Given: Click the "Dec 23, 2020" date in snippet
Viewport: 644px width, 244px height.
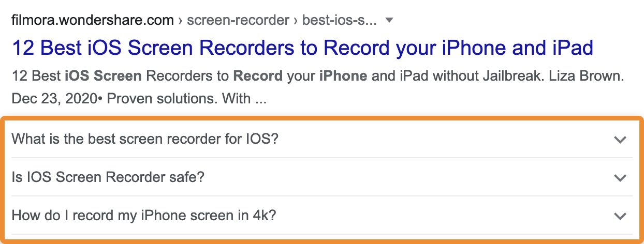Looking at the screenshot, I should click(54, 98).
